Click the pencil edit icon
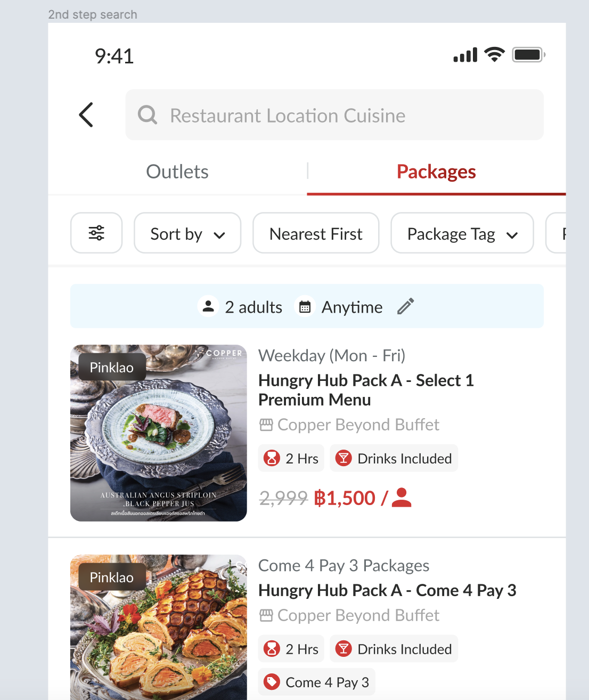The image size is (589, 700). click(405, 307)
